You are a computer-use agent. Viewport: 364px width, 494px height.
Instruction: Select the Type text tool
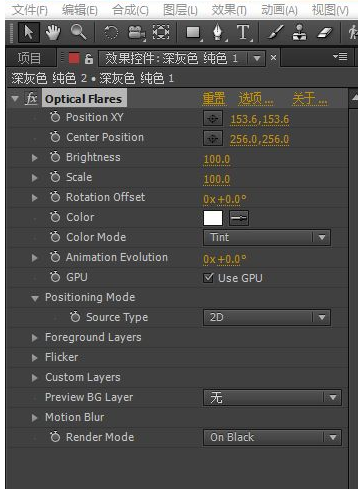pyautogui.click(x=243, y=33)
